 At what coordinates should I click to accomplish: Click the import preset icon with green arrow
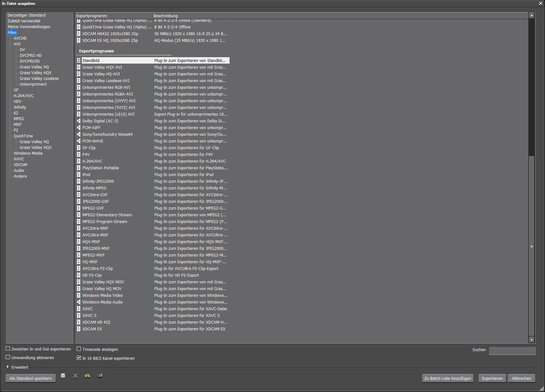[x=87, y=376]
